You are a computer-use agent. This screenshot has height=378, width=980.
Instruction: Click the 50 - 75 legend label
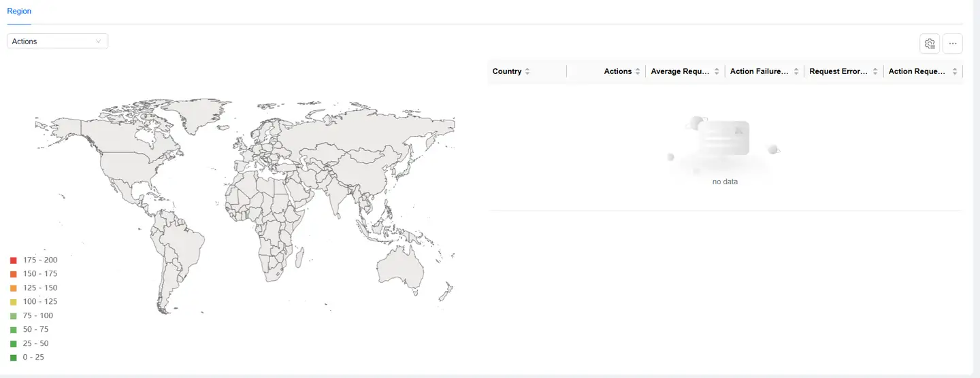click(x=35, y=329)
